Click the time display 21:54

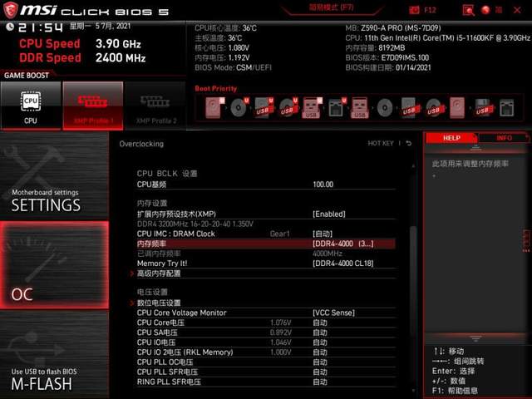point(41,27)
